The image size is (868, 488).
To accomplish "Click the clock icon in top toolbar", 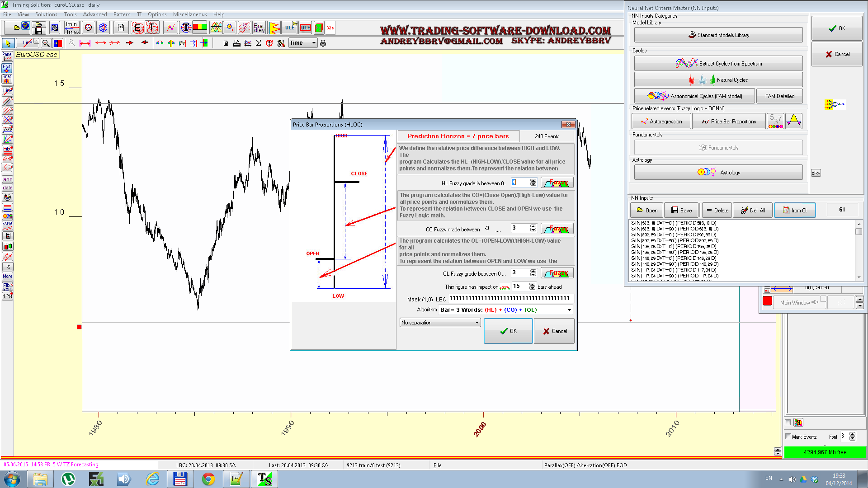I will pyautogui.click(x=89, y=28).
